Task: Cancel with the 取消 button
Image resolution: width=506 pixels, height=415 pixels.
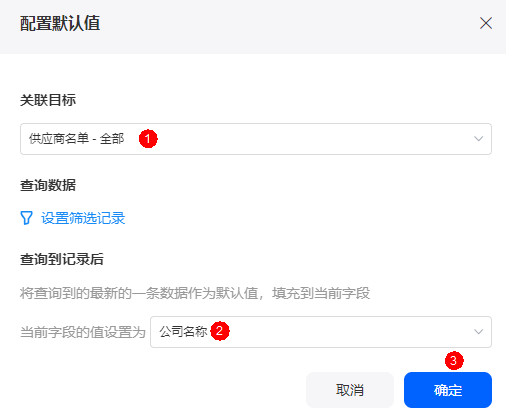Action: click(350, 390)
